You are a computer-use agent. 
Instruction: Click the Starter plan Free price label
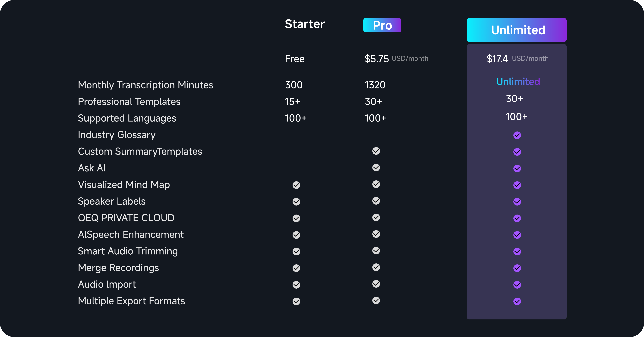pyautogui.click(x=294, y=59)
